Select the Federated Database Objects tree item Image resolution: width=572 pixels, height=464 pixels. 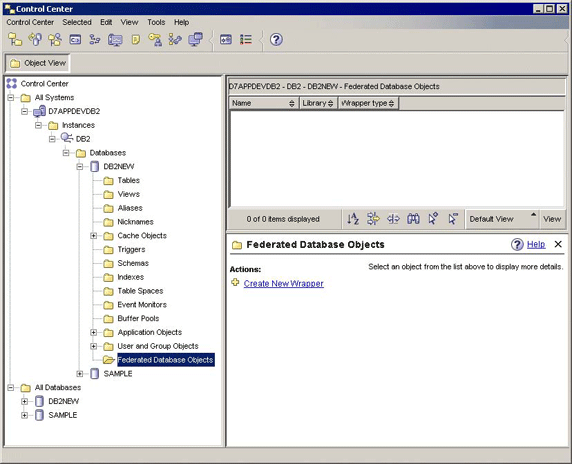(165, 360)
